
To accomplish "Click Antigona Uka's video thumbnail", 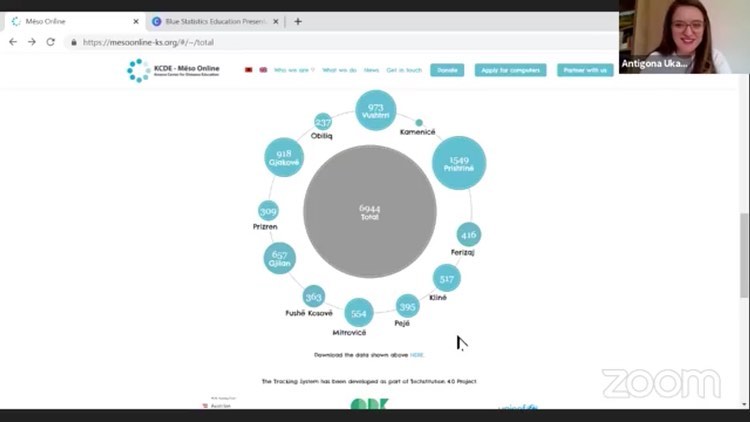I will (x=684, y=37).
